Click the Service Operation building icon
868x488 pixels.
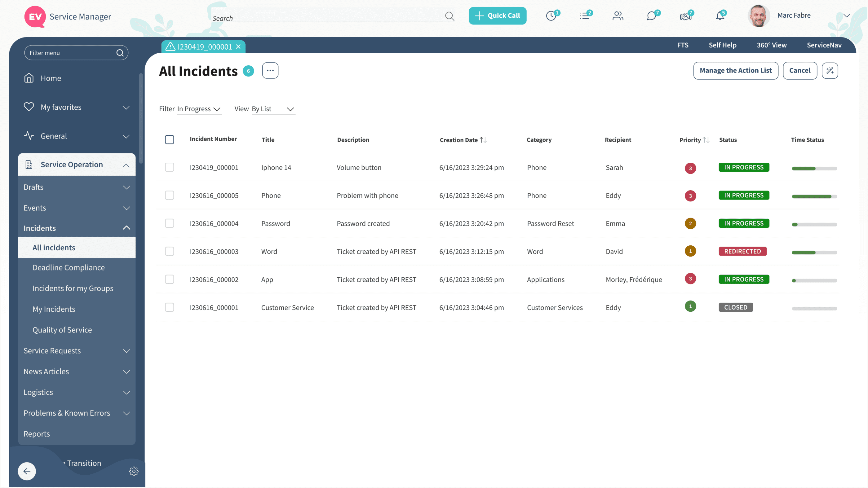click(29, 164)
